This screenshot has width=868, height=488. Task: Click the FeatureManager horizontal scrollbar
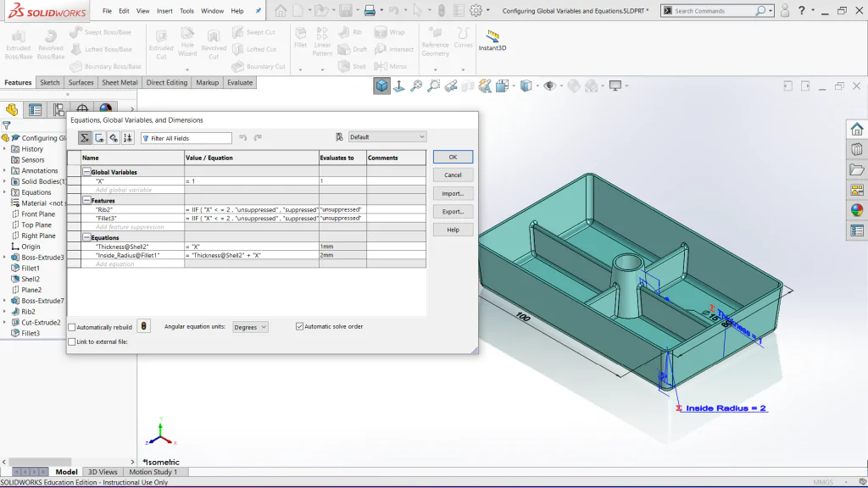tap(41, 462)
